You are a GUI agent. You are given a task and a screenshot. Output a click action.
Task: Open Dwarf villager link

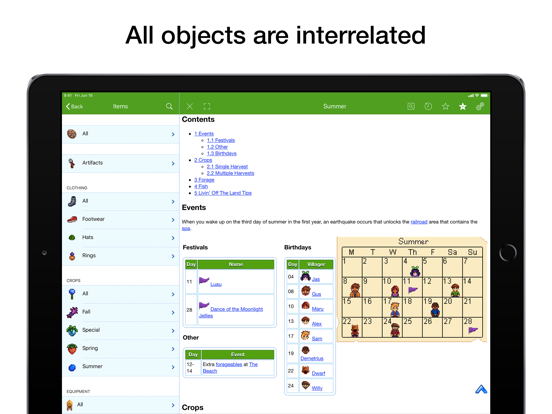tap(318, 373)
